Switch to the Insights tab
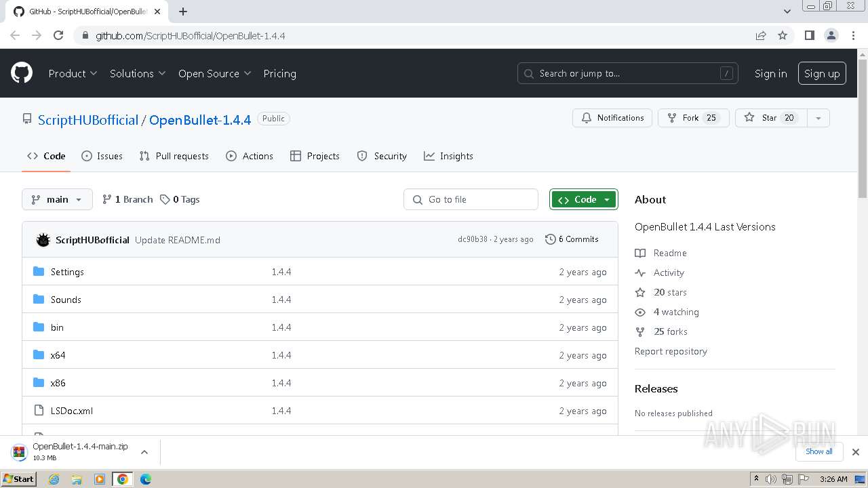Image resolution: width=868 pixels, height=488 pixels. [x=448, y=156]
